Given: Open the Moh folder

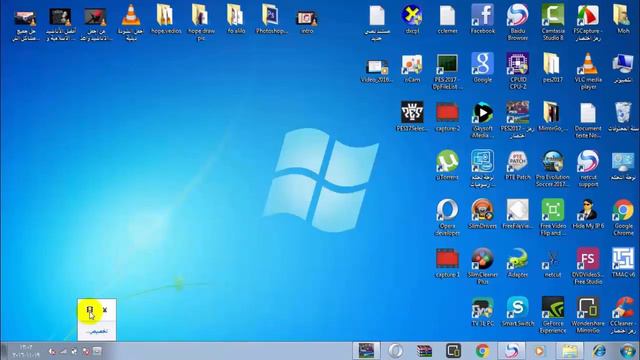Looking at the screenshot, I should pos(623,19).
